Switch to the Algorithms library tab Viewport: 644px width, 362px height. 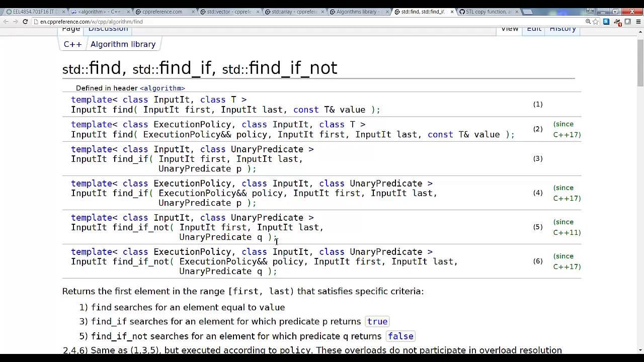[358, 12]
